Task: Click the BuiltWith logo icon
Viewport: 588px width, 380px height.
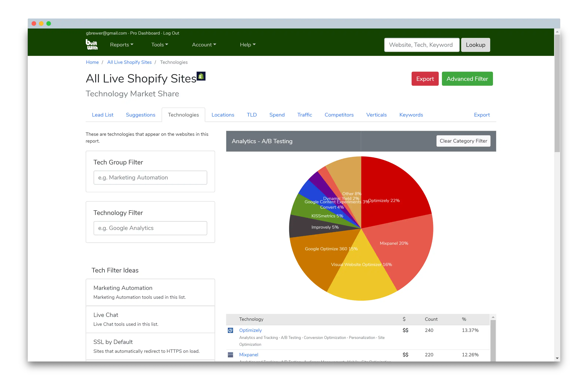Action: coord(92,44)
